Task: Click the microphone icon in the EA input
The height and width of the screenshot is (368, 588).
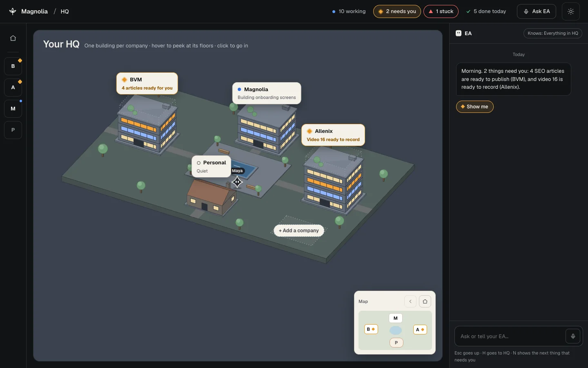Action: [573, 336]
